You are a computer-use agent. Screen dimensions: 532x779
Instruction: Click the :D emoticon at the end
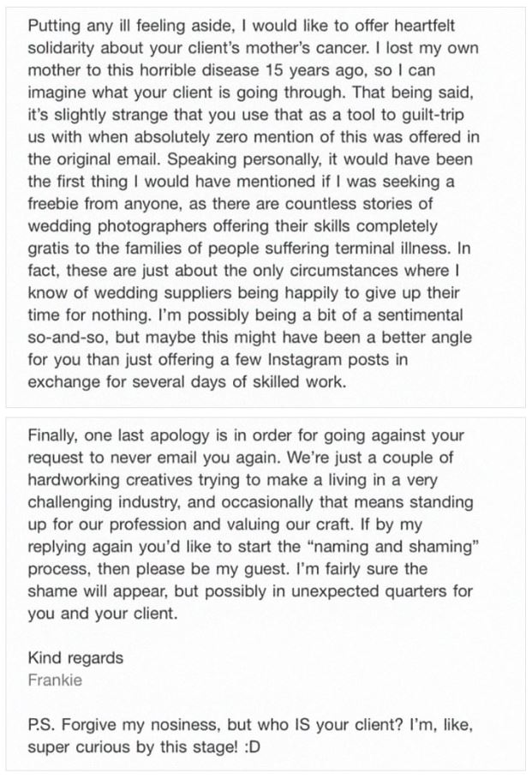[253, 746]
